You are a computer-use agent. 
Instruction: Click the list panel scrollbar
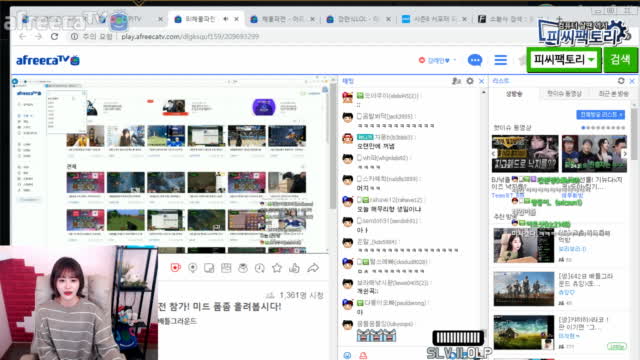[x=634, y=135]
